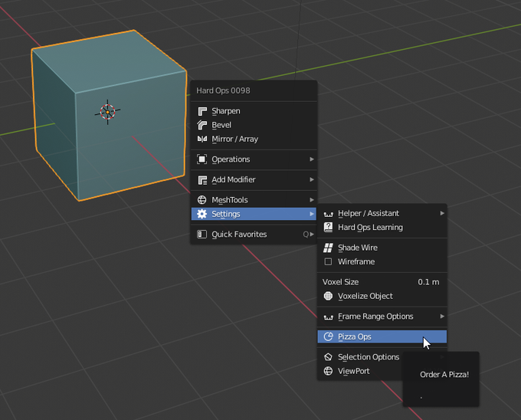Expand the Operations submenu arrow
The width and height of the screenshot is (521, 420).
click(x=312, y=159)
